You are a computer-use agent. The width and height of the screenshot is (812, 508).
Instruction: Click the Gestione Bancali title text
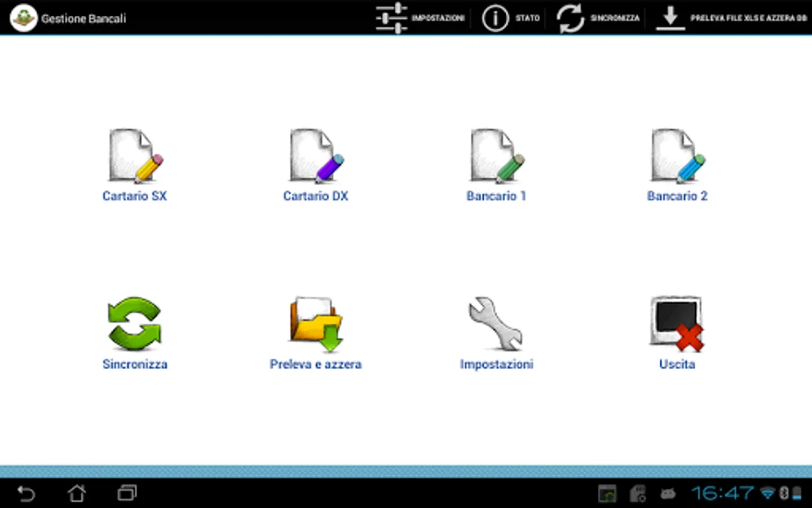(83, 19)
